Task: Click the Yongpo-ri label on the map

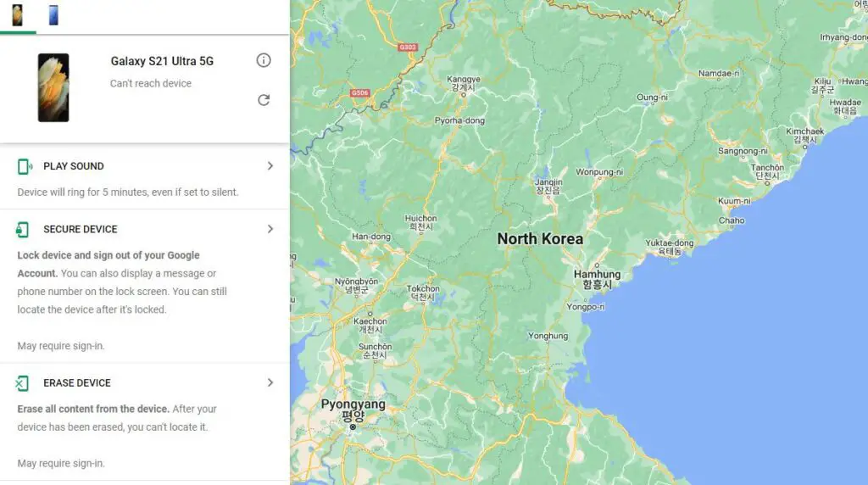Action: pyautogui.click(x=586, y=307)
